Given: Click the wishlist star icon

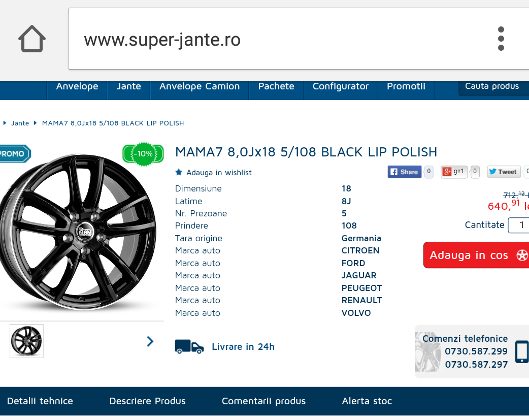Looking at the screenshot, I should point(179,172).
